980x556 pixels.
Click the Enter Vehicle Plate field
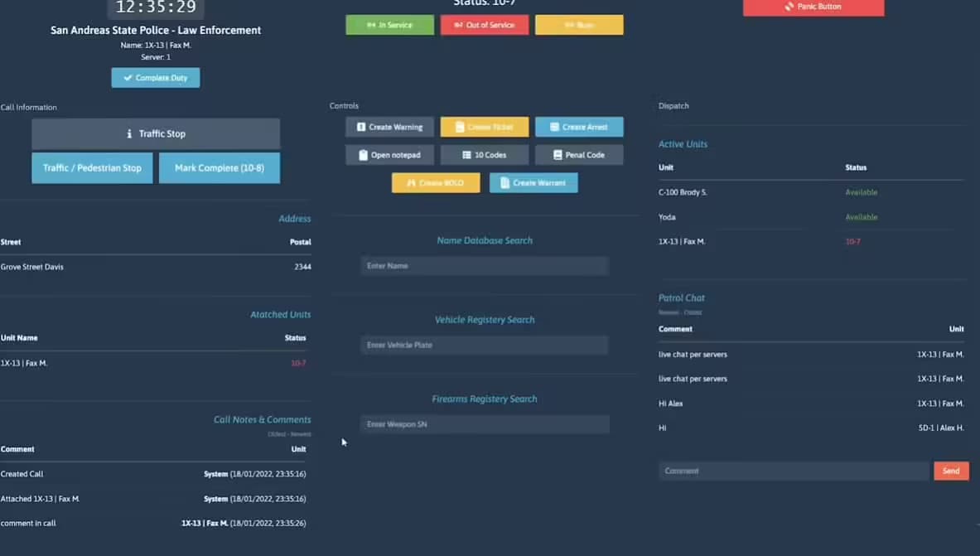coord(485,346)
